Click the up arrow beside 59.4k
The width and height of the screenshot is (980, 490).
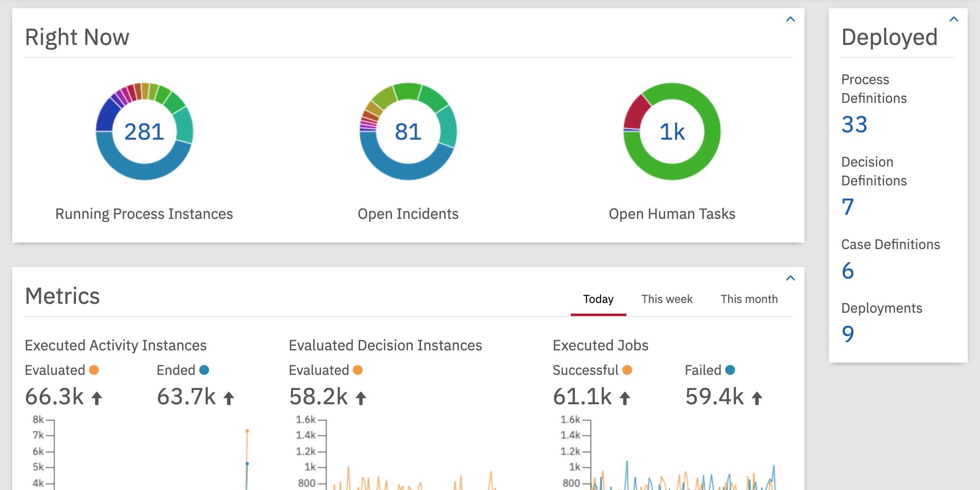click(757, 398)
